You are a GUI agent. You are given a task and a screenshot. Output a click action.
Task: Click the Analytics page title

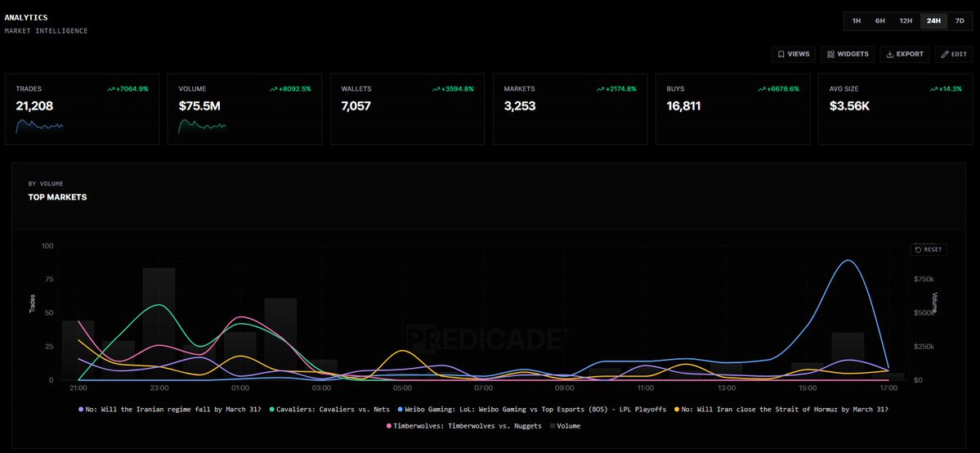click(25, 18)
